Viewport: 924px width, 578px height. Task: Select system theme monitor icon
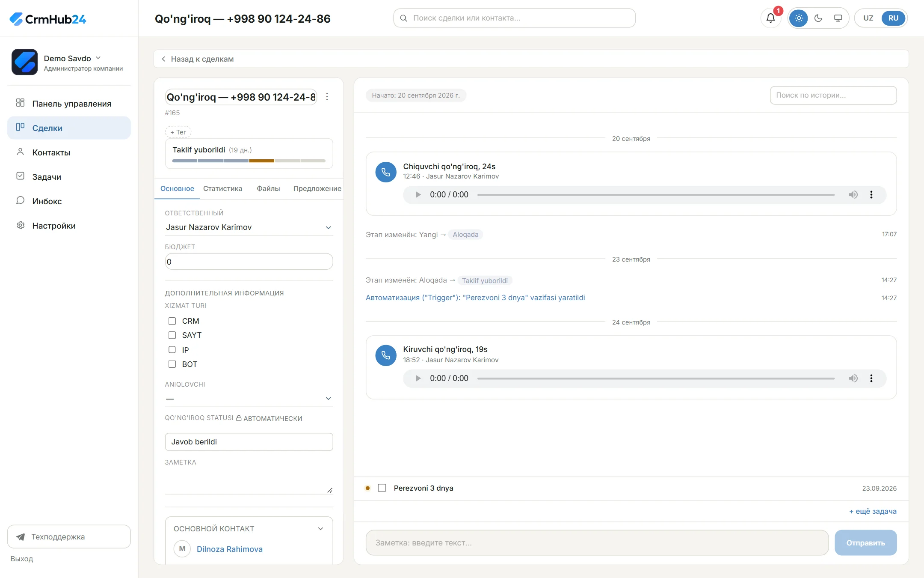tap(838, 18)
